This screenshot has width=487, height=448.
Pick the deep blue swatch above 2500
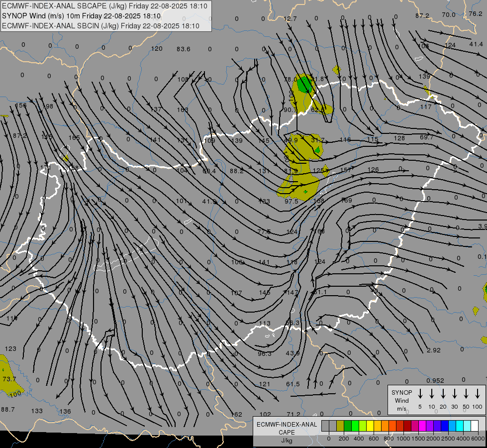(445, 426)
